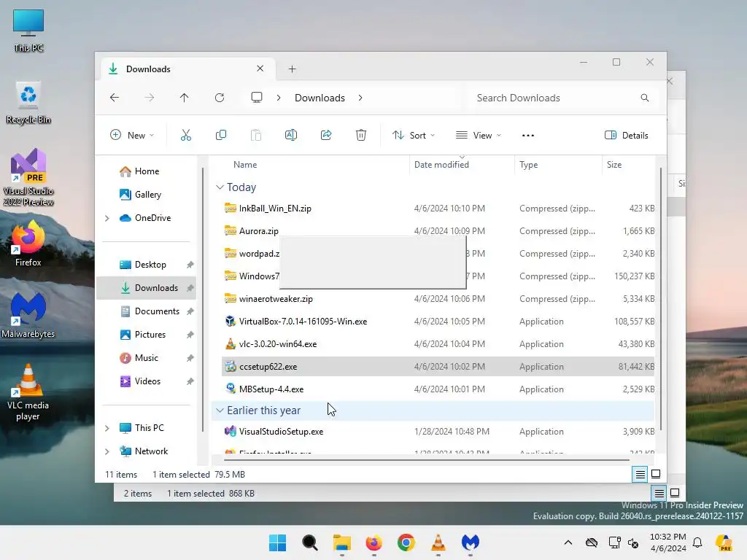Click File Explorer taskbar icon
This screenshot has height=560, width=747.
point(341,542)
